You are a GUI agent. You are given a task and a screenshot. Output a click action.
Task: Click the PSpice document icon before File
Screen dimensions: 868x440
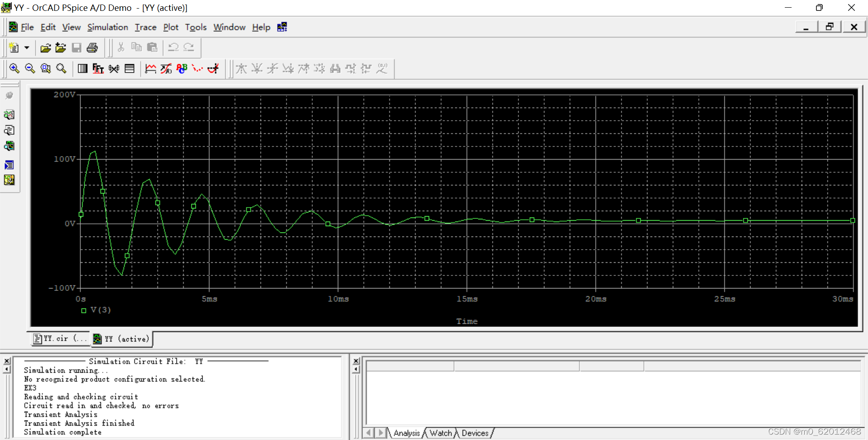pos(13,27)
